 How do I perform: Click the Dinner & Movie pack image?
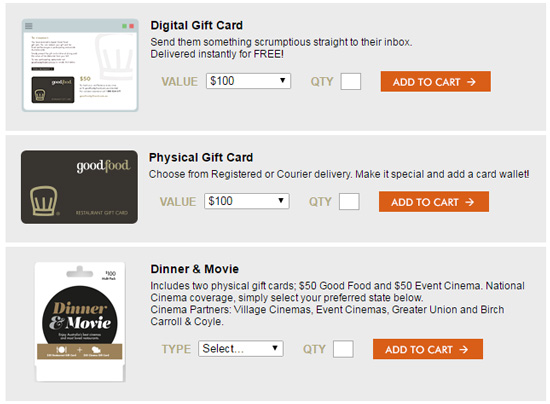[x=80, y=322]
